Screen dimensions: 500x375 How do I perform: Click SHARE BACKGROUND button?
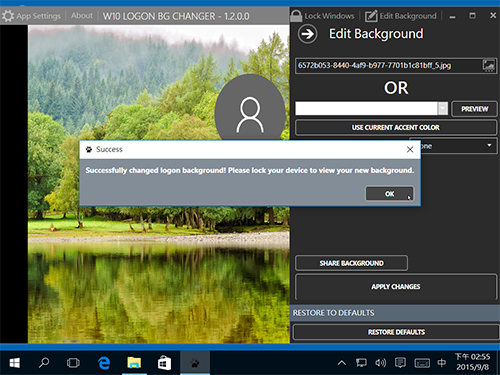351,263
